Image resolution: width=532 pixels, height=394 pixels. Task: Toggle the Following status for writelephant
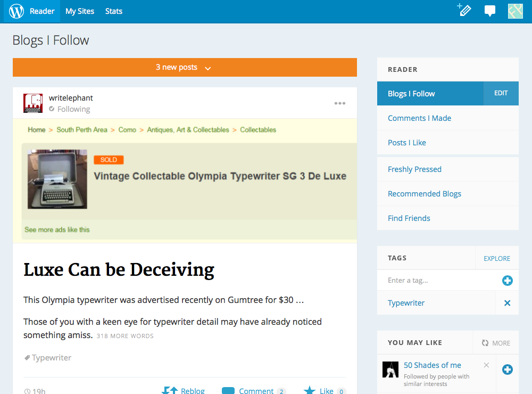(x=70, y=109)
